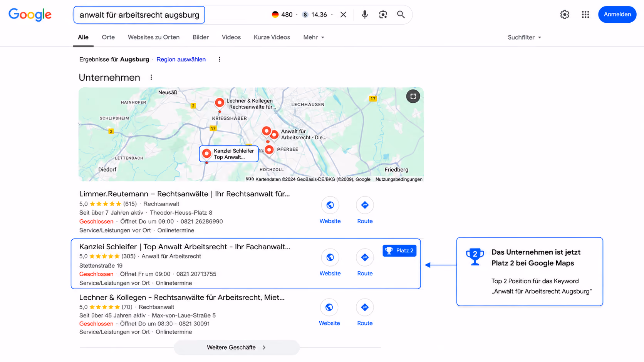
Task: Expand the Mehr dropdown
Action: [x=314, y=37]
